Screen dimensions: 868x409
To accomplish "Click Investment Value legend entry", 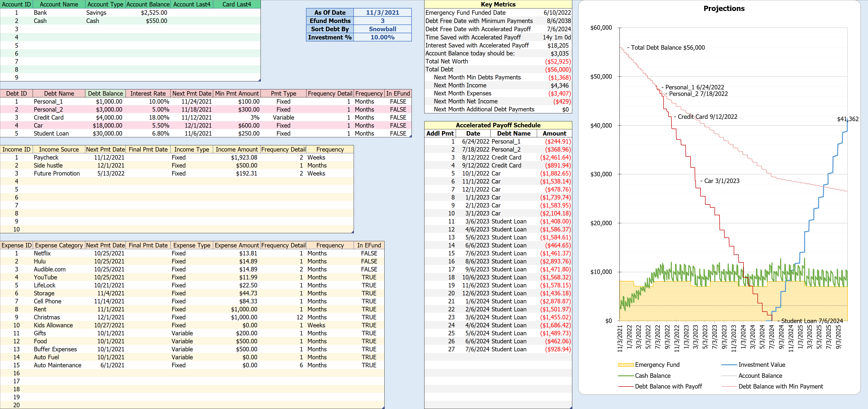I will [753, 365].
